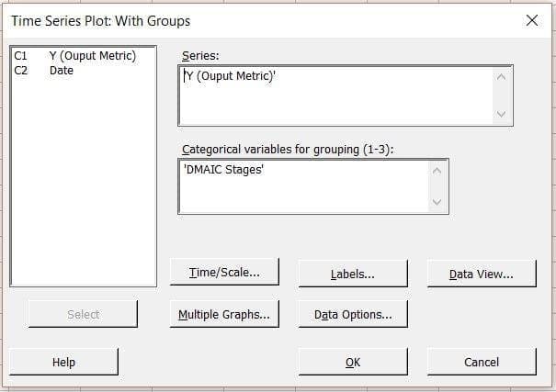Screen dimensions: 556x392
Task: Open Time/Scale options
Action: click(x=224, y=273)
